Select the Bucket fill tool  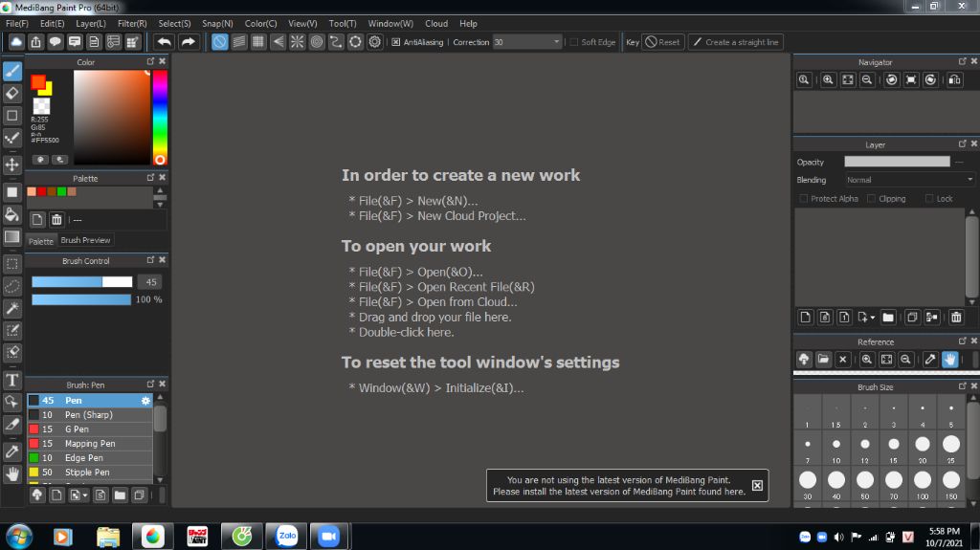tap(11, 215)
